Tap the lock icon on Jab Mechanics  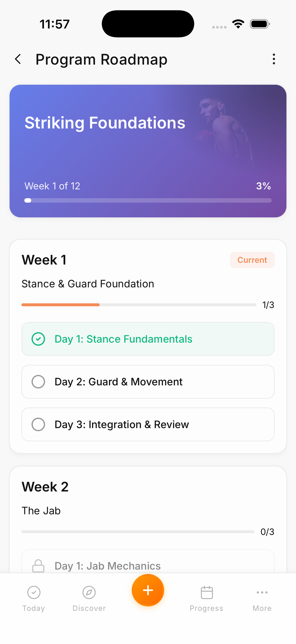click(38, 565)
